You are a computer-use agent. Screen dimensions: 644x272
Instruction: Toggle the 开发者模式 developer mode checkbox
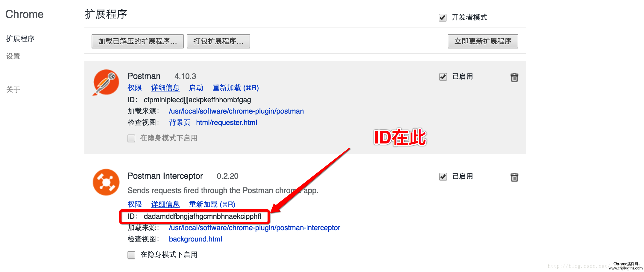pyautogui.click(x=443, y=18)
